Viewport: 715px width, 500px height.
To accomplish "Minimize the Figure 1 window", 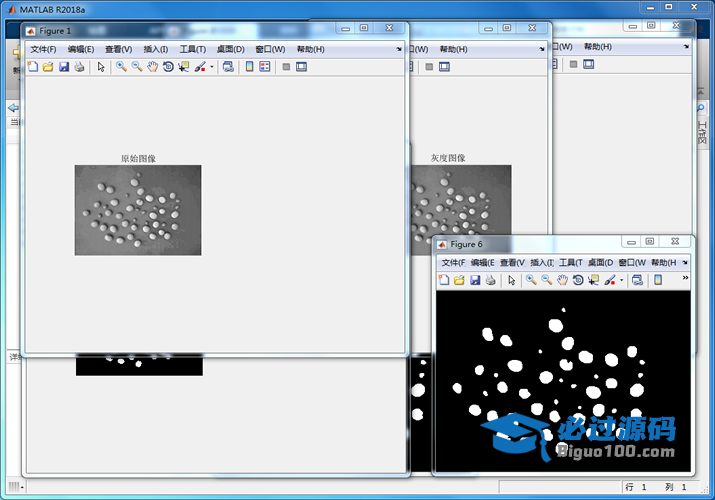I will click(346, 28).
